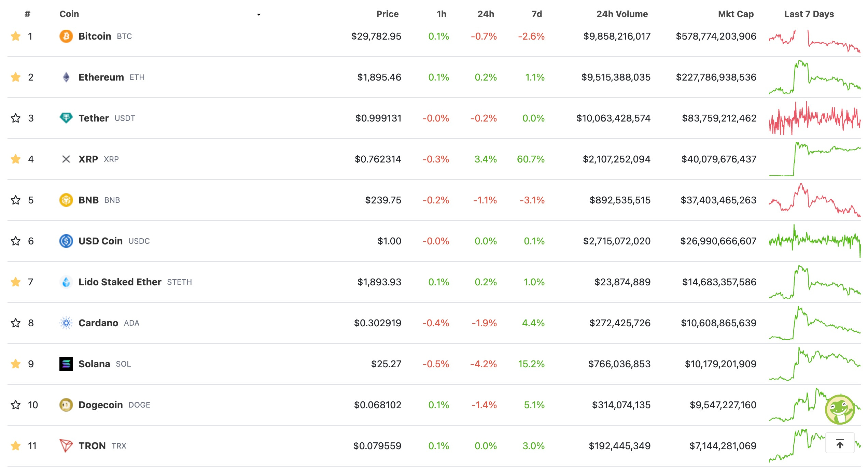Sort by the 1h column header
Viewport: 868px width, 469px height.
(x=442, y=14)
